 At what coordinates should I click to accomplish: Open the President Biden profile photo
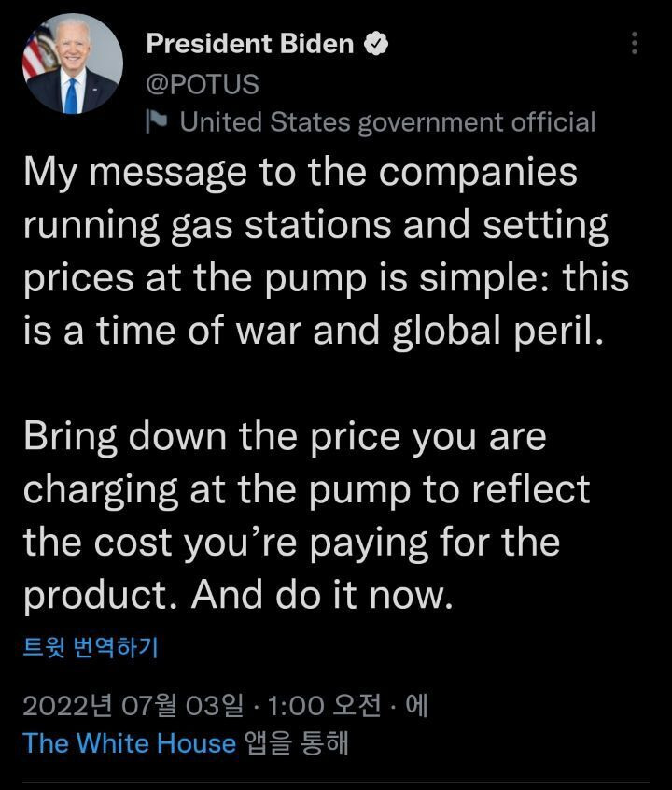[x=73, y=63]
